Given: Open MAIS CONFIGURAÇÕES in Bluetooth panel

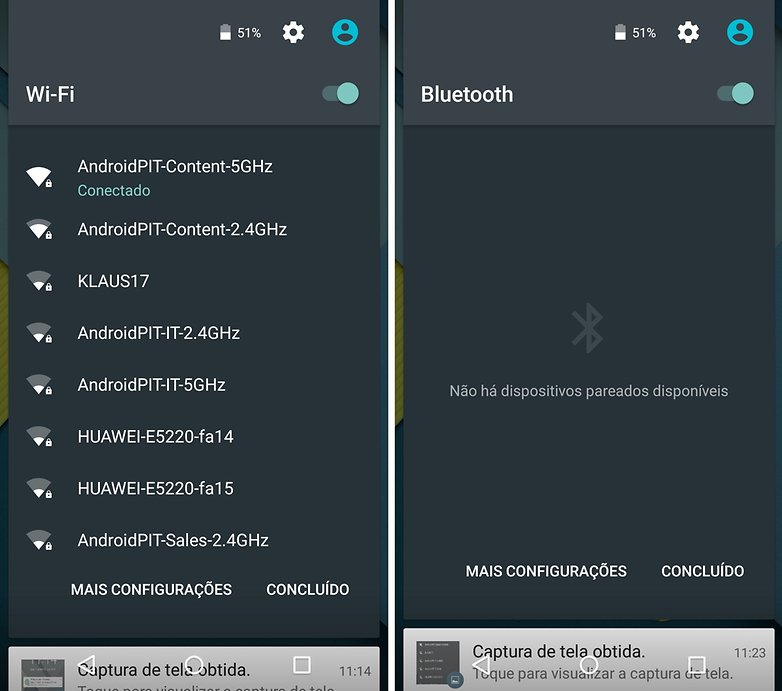Looking at the screenshot, I should click(546, 571).
